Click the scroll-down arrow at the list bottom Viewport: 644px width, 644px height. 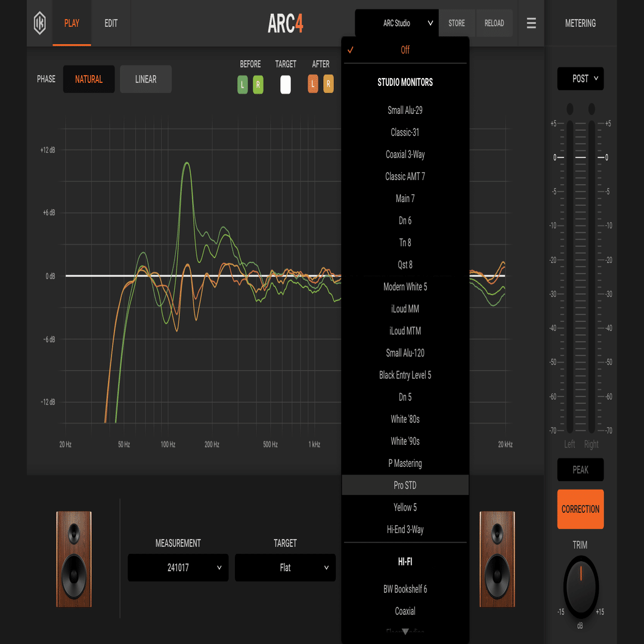tap(405, 631)
